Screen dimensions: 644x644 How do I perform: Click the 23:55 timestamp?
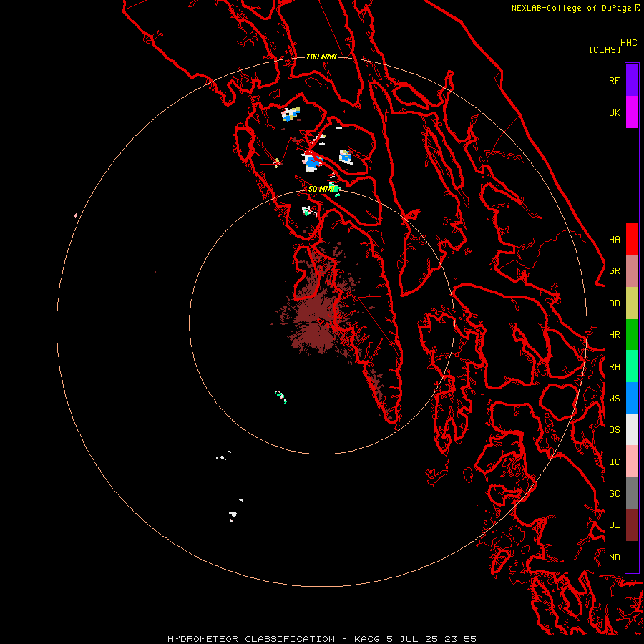pyautogui.click(x=462, y=639)
